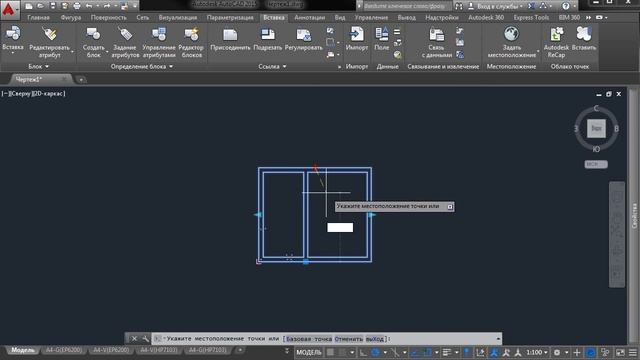Click Отменить command option
Image resolution: width=640 pixels, height=360 pixels.
pyautogui.click(x=348, y=339)
